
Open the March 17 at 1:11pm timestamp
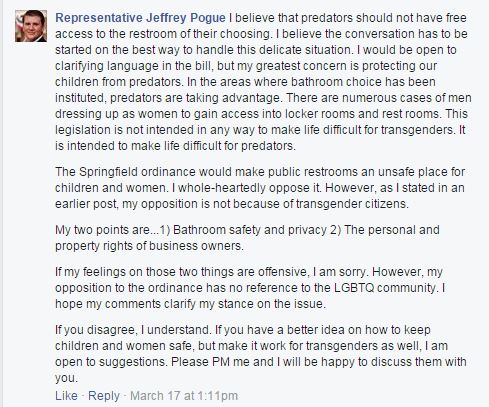point(184,396)
